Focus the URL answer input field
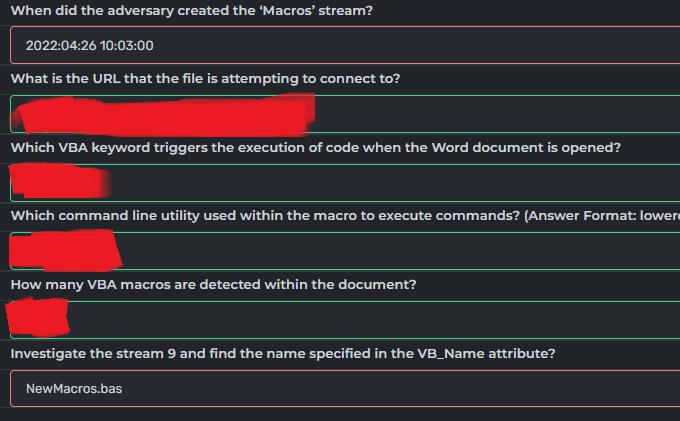Screen dimensions: 680x421 click(345, 114)
